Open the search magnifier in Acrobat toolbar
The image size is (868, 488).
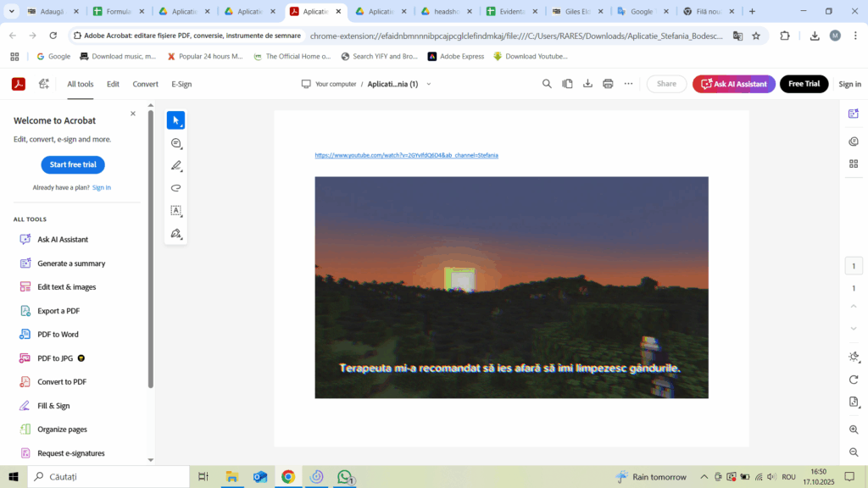[547, 84]
